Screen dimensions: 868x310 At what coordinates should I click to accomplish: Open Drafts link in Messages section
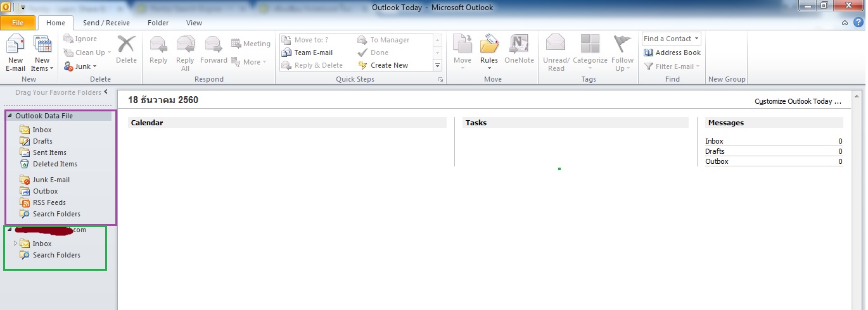pyautogui.click(x=715, y=151)
